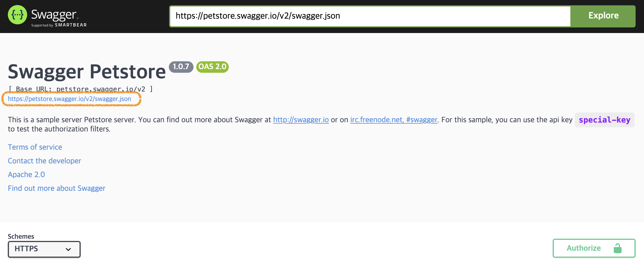Click the padlock icon on Authorize button

[x=617, y=248]
